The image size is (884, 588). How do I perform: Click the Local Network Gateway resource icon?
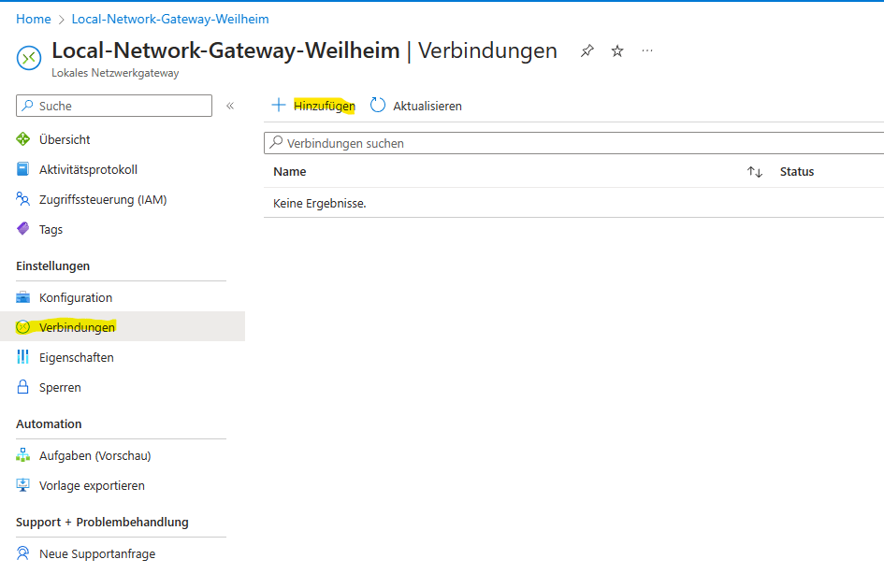coord(29,58)
